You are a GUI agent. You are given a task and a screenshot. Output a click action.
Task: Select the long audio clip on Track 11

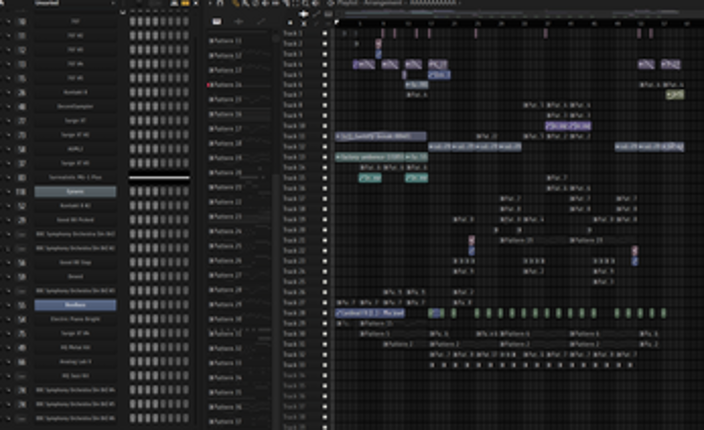click(381, 136)
